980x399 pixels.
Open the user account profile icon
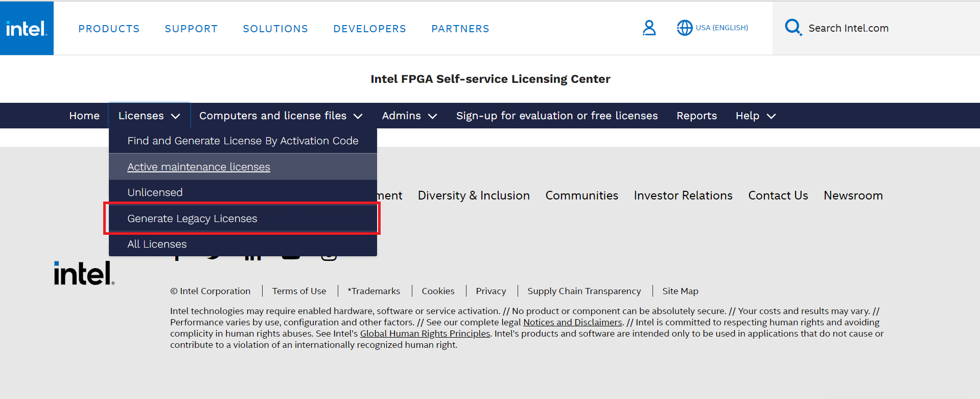pyautogui.click(x=649, y=28)
